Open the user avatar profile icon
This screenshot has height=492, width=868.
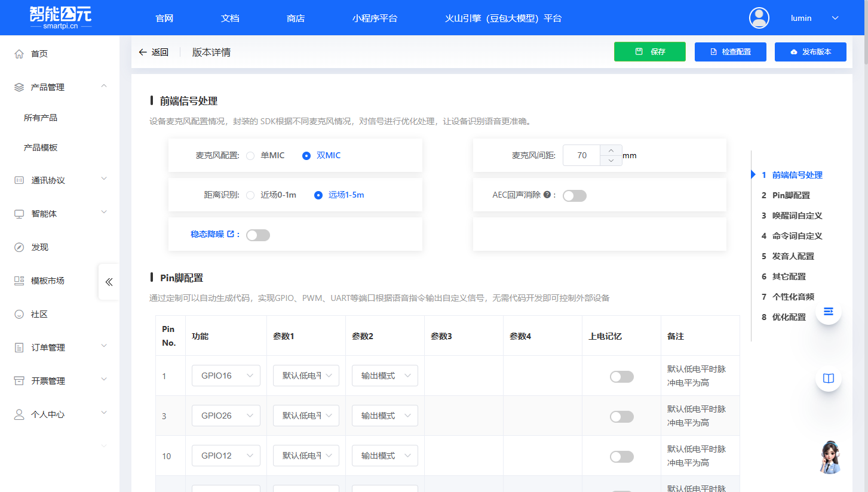(x=759, y=17)
